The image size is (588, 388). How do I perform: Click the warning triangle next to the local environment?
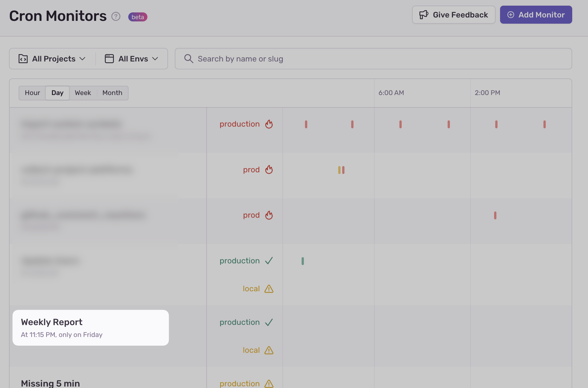[x=269, y=288]
